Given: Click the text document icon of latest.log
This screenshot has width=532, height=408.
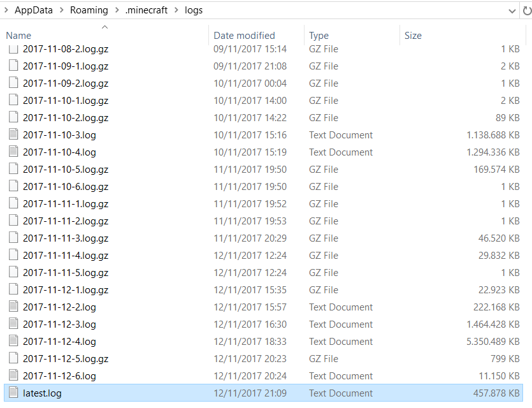Looking at the screenshot, I should (x=13, y=393).
